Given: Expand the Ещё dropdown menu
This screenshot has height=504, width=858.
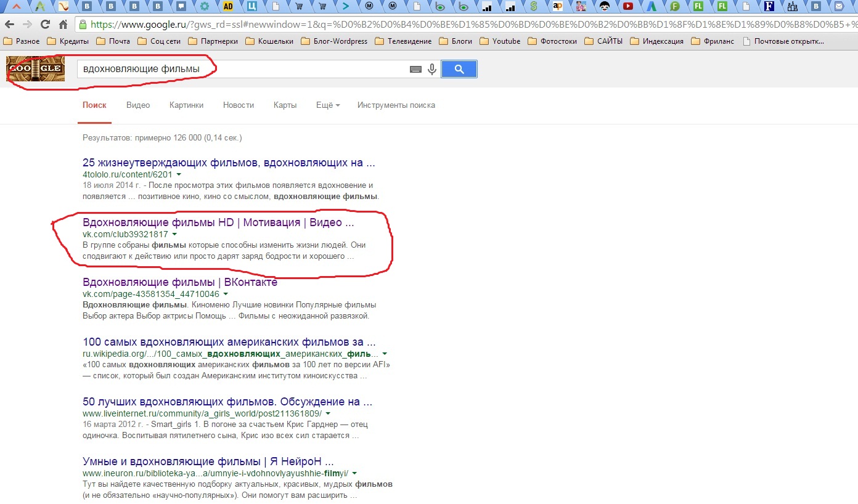Looking at the screenshot, I should point(328,105).
